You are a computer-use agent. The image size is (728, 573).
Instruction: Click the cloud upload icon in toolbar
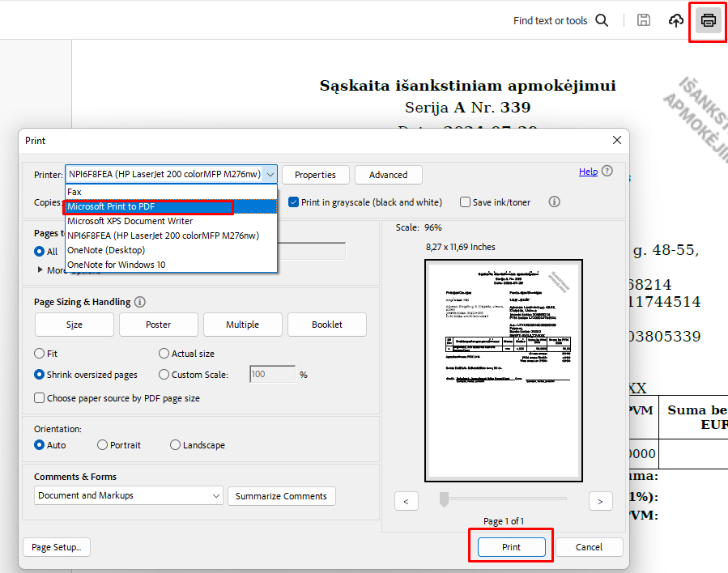click(676, 20)
